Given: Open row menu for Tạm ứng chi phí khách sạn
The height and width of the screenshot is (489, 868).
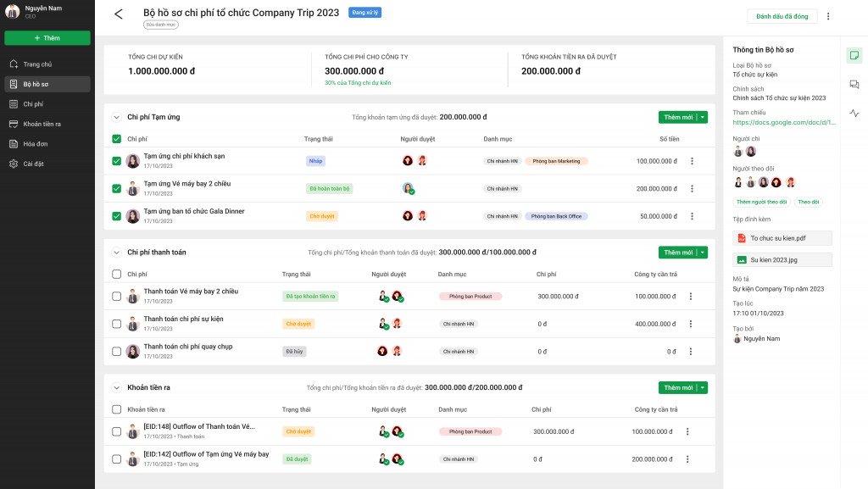Looking at the screenshot, I should [692, 161].
